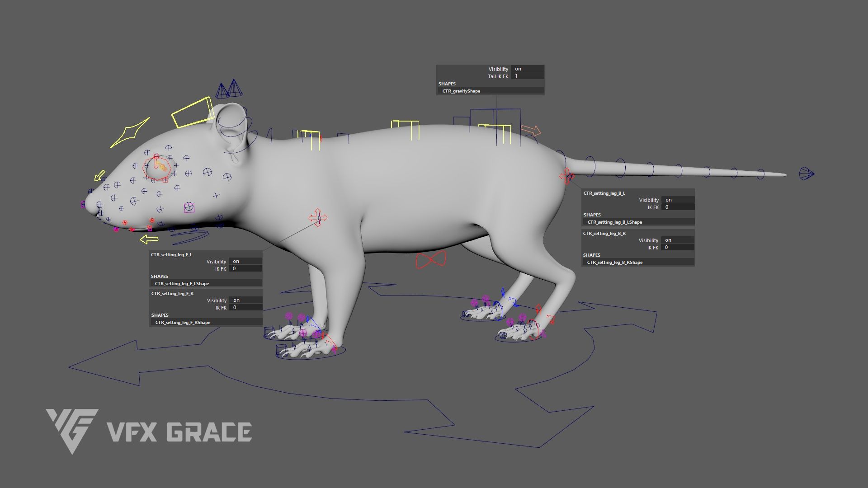The image size is (868, 488).
Task: Select the CTR_setting_leg_B_LShape entry
Action: click(x=638, y=222)
